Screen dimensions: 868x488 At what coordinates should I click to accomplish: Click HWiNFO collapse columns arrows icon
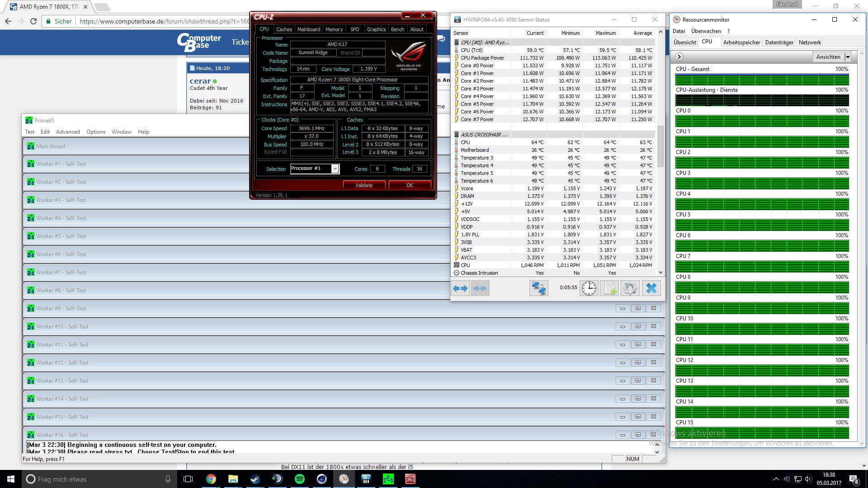(480, 288)
